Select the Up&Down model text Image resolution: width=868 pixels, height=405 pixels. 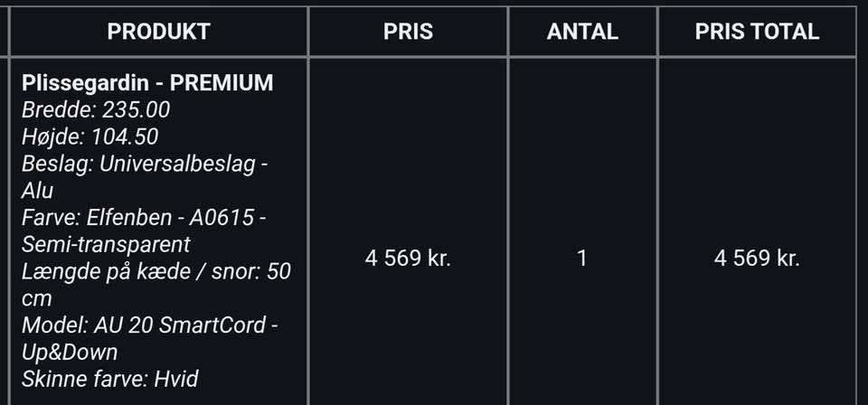point(70,353)
